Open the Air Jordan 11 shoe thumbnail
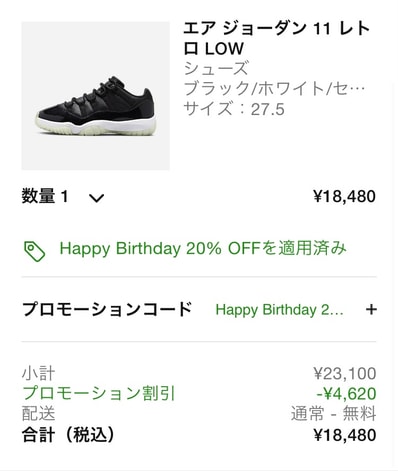 pyautogui.click(x=95, y=96)
